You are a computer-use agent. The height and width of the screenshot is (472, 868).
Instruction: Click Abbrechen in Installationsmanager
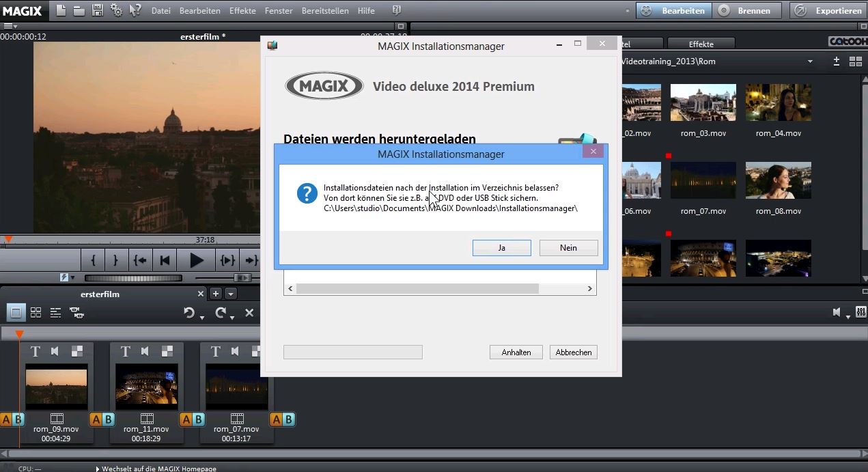tap(574, 352)
